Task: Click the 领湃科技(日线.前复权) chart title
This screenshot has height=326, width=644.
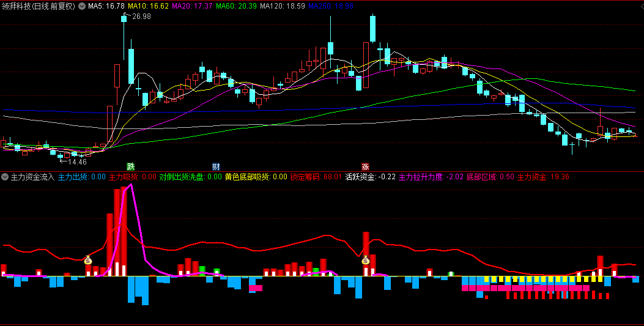Action: pyautogui.click(x=39, y=6)
